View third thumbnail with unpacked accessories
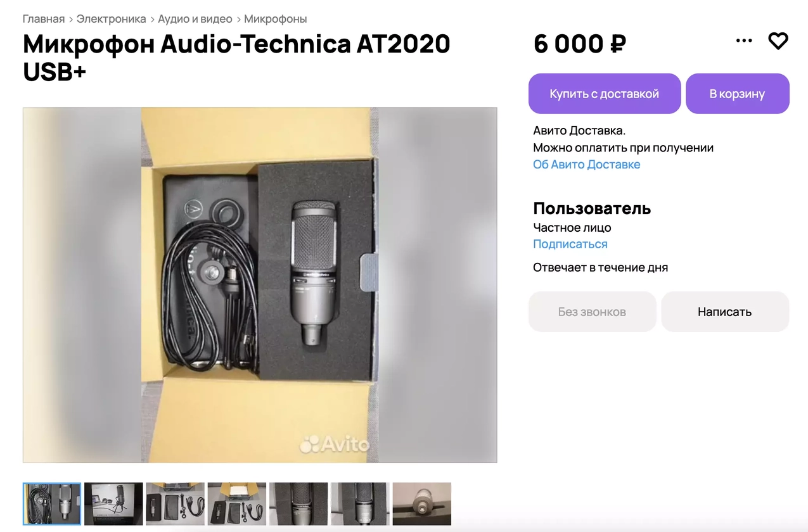Viewport: 808px width, 532px height. click(x=175, y=504)
